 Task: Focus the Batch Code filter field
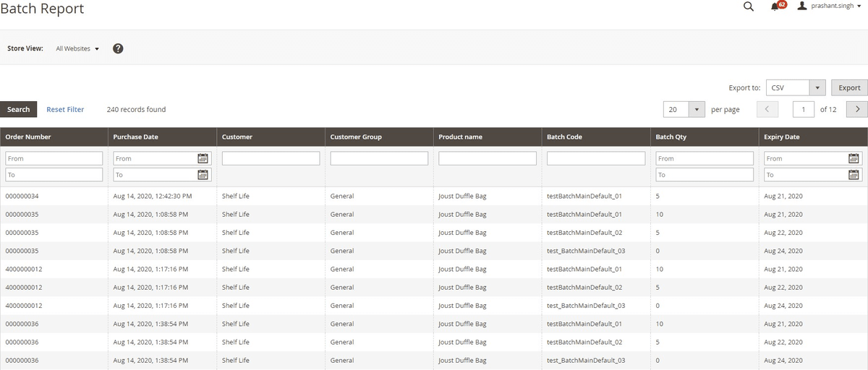click(x=596, y=158)
